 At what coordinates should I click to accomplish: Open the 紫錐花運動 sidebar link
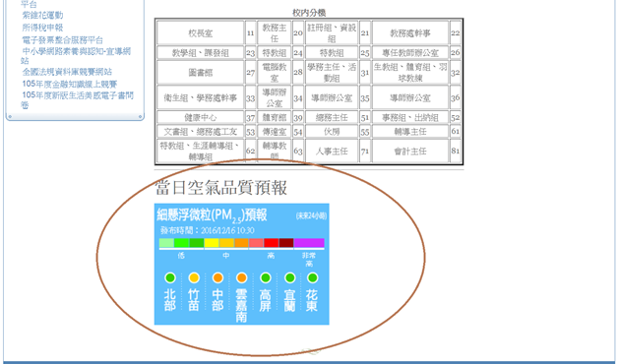pyautogui.click(x=42, y=15)
